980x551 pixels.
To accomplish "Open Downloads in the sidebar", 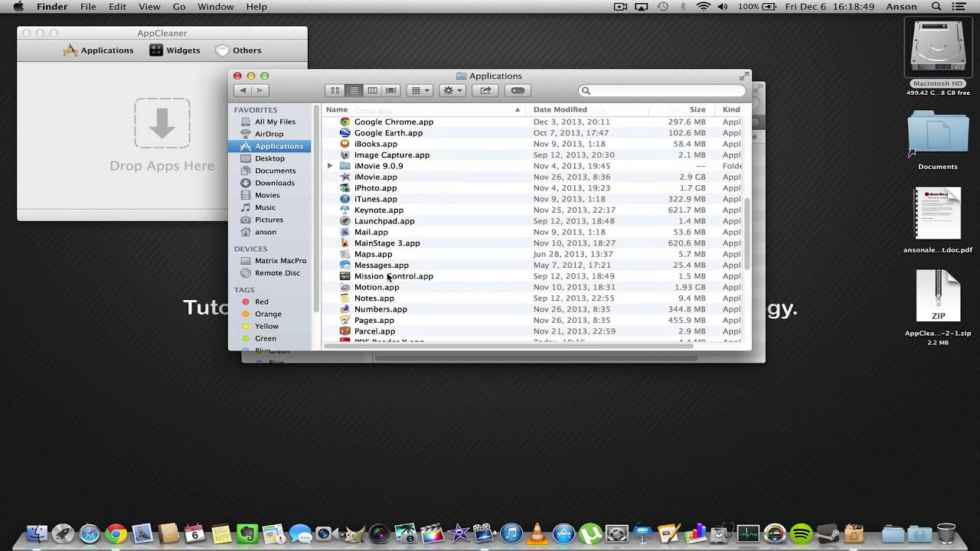I will pyautogui.click(x=274, y=183).
